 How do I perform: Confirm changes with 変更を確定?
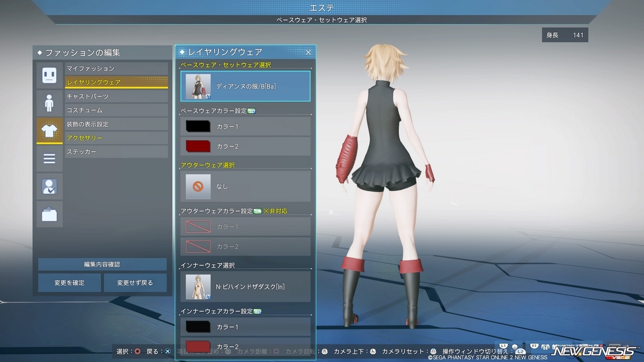coord(69,283)
